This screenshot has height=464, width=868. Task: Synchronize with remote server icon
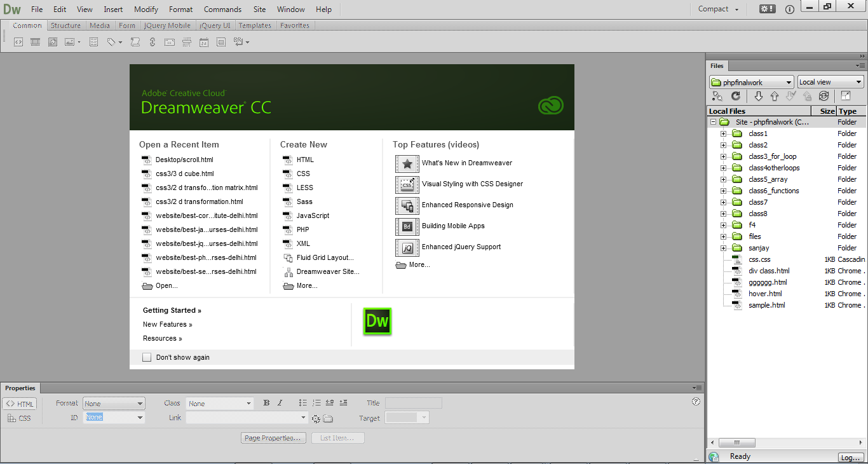(824, 96)
